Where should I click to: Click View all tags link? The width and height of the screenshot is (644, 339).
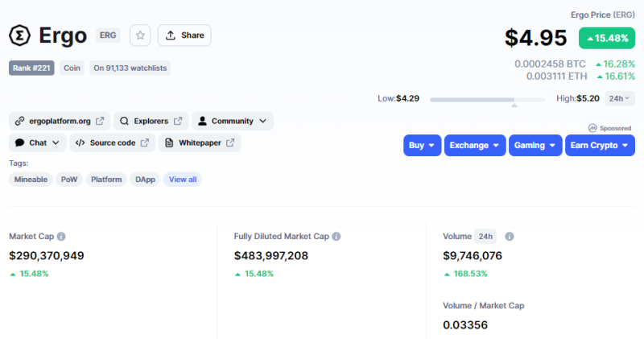coord(183,179)
